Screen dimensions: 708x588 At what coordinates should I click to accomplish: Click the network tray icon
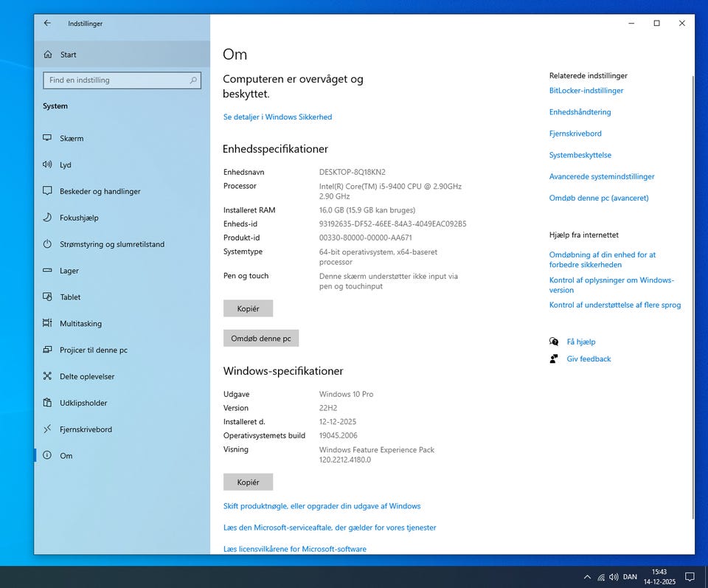click(601, 577)
